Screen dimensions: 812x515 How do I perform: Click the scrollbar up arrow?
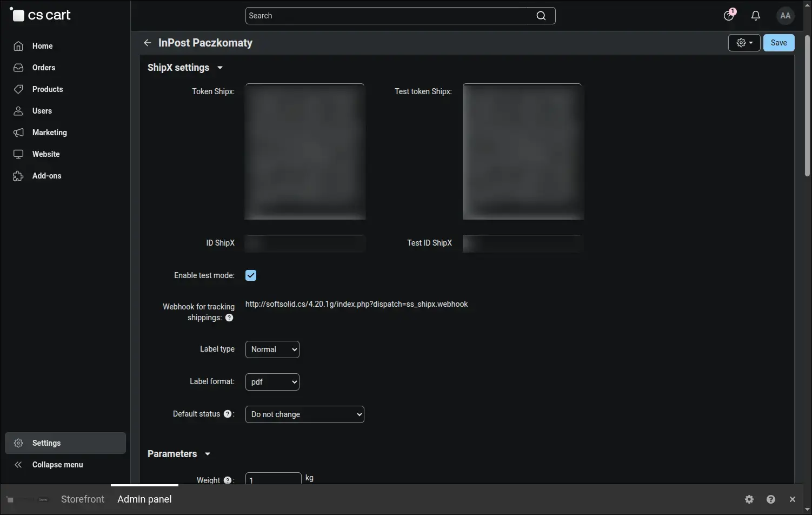(x=807, y=4)
